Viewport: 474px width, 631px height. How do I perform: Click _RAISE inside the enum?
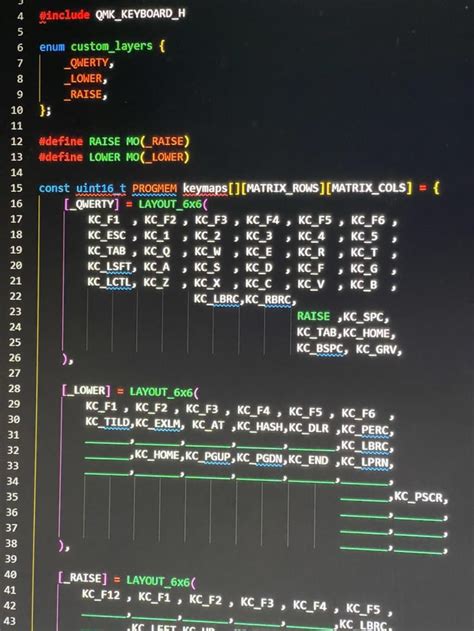point(83,94)
